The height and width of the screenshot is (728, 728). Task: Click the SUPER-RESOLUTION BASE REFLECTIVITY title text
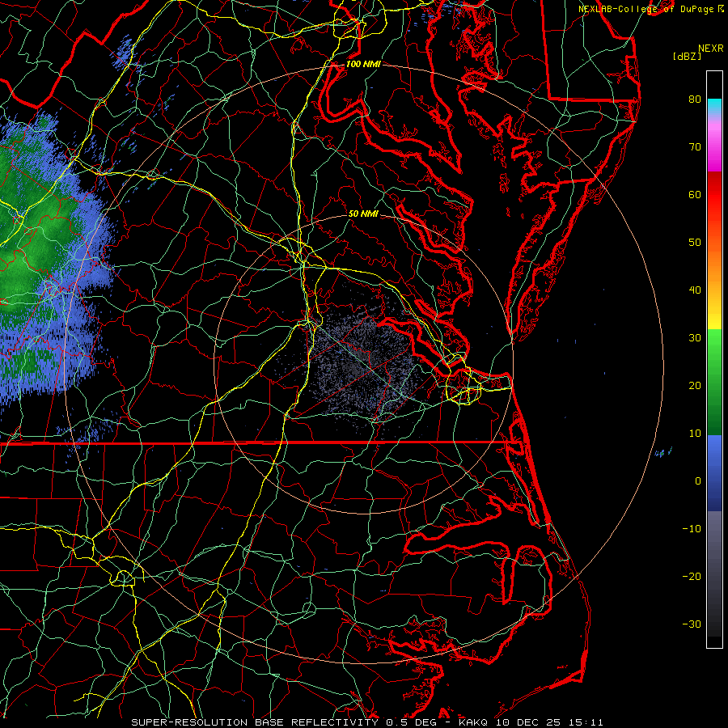tap(254, 722)
